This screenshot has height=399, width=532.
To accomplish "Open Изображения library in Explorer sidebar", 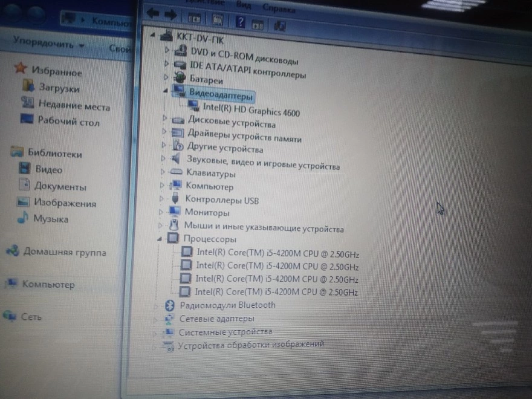I will pos(65,203).
